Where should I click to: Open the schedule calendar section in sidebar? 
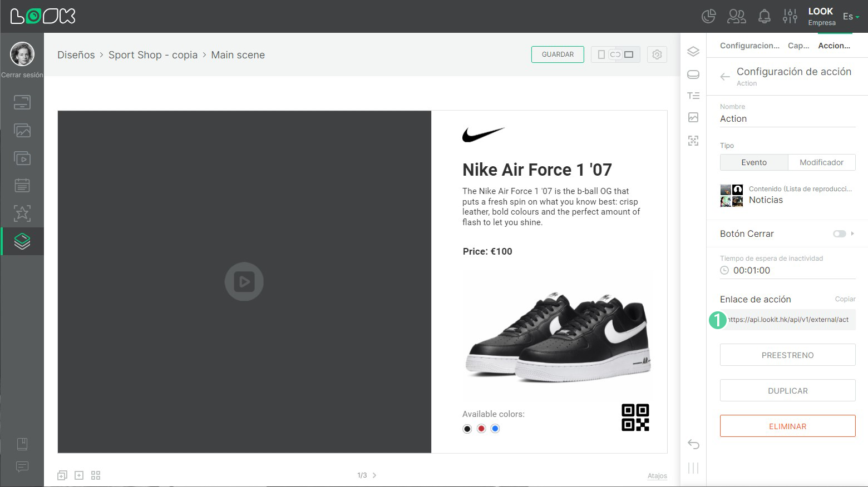[x=22, y=185]
